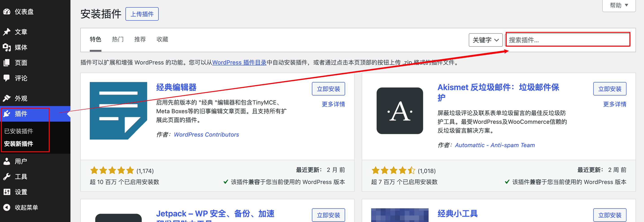Install the Jetpack plugin
The height and width of the screenshot is (222, 644).
click(x=328, y=215)
